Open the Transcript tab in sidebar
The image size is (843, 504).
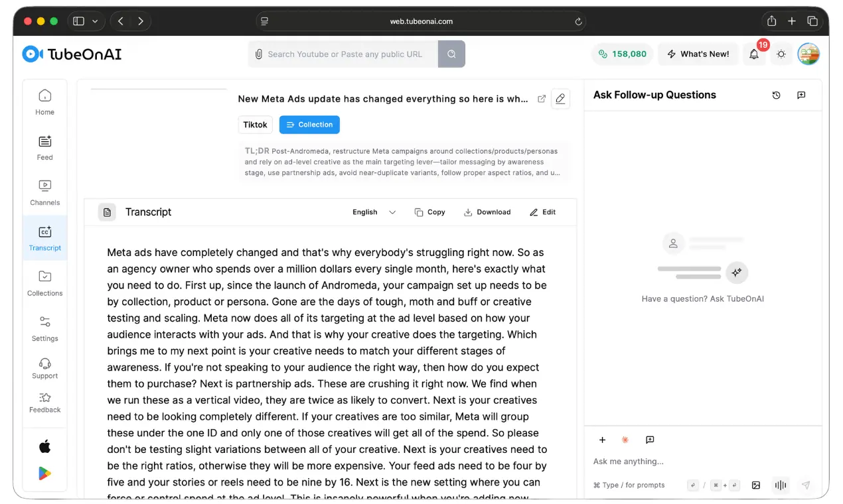44,237
